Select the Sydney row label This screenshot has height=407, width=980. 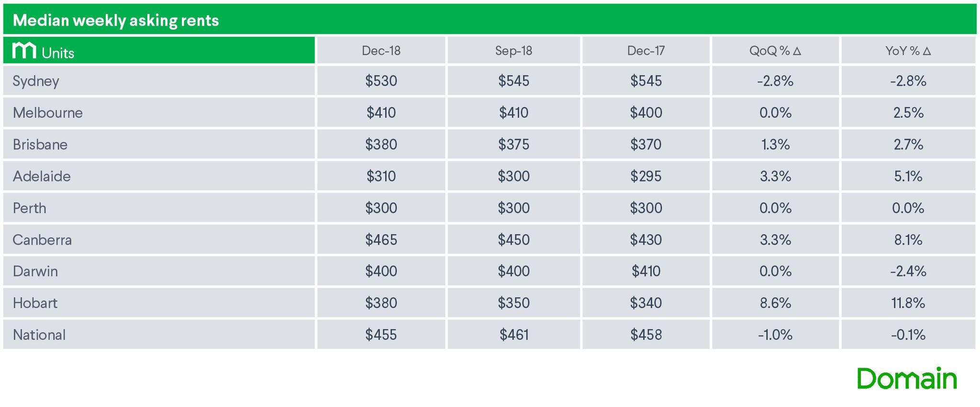coord(36,81)
